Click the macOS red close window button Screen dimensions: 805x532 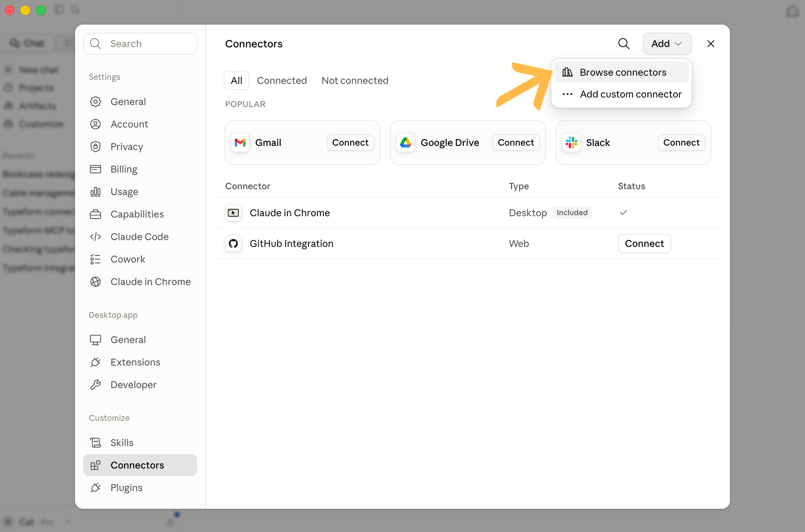[x=10, y=10]
